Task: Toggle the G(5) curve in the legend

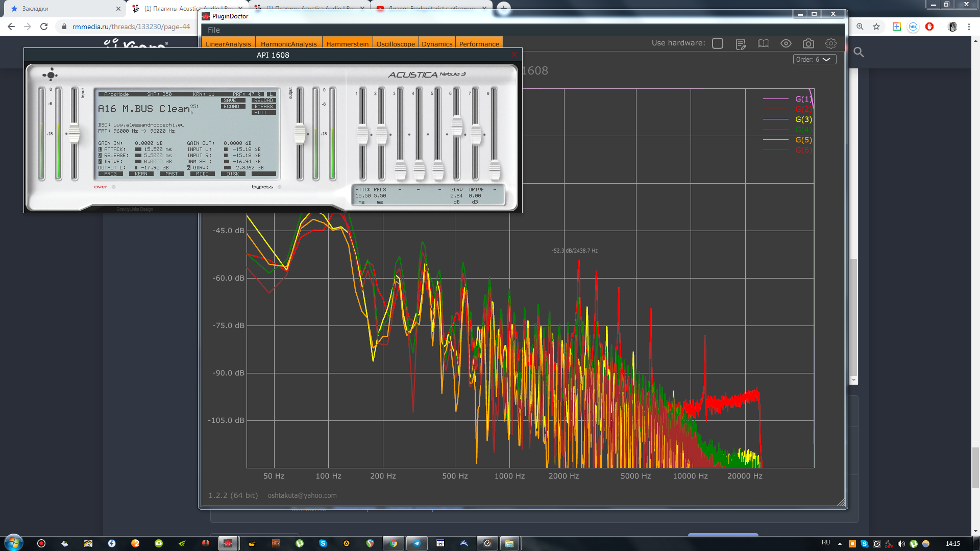Action: click(803, 140)
